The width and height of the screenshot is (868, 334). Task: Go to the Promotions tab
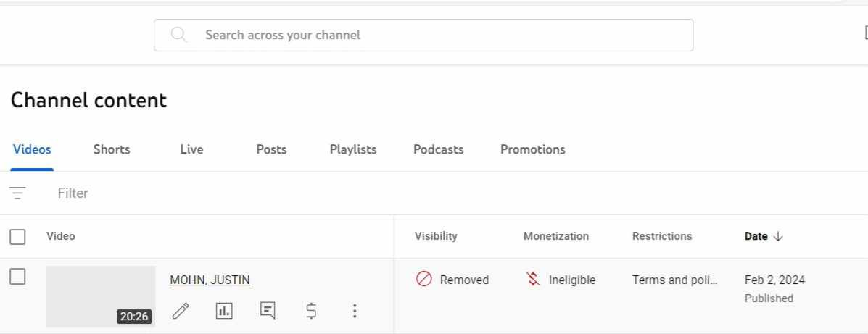(x=533, y=149)
